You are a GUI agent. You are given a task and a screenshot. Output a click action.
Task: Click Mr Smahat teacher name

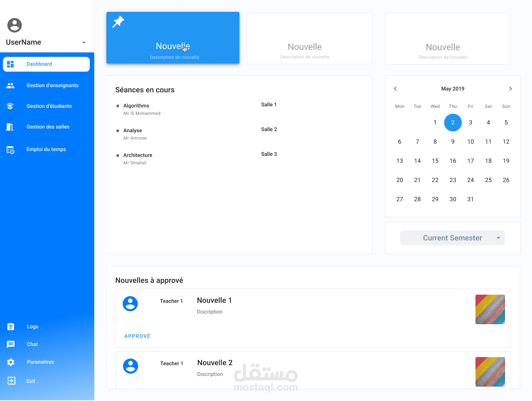[135, 163]
